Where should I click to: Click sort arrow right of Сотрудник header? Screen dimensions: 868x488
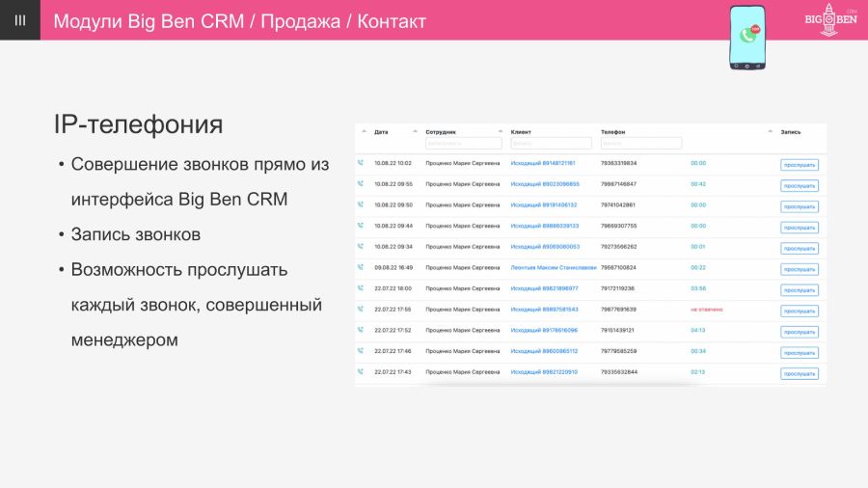pos(500,132)
